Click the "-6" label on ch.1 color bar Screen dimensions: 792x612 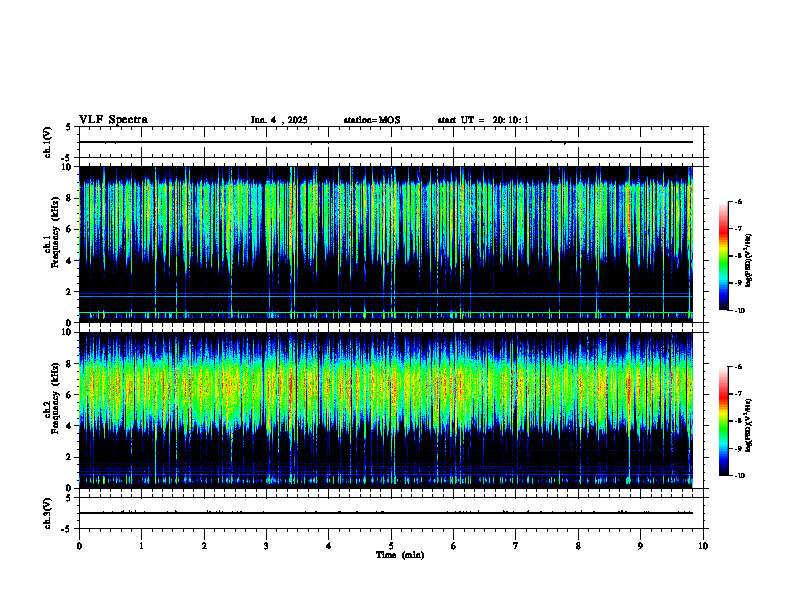(x=737, y=201)
